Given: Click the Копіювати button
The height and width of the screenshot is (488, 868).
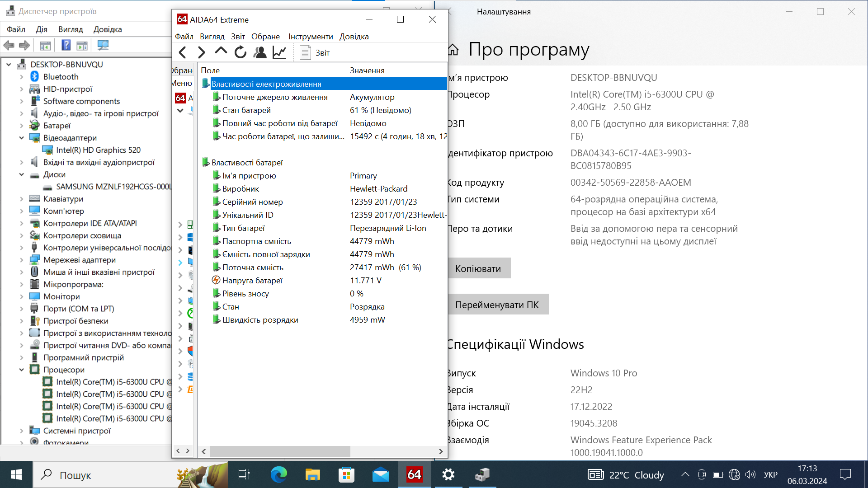Looking at the screenshot, I should (479, 268).
